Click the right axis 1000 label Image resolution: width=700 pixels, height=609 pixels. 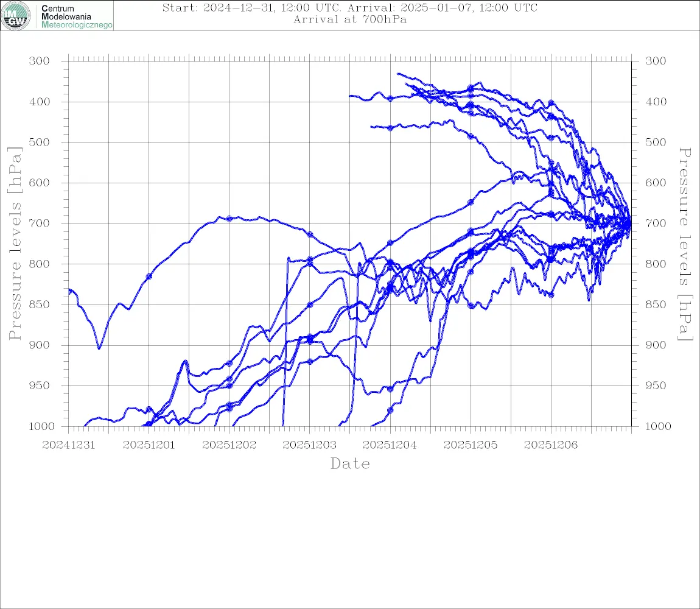tap(659, 426)
